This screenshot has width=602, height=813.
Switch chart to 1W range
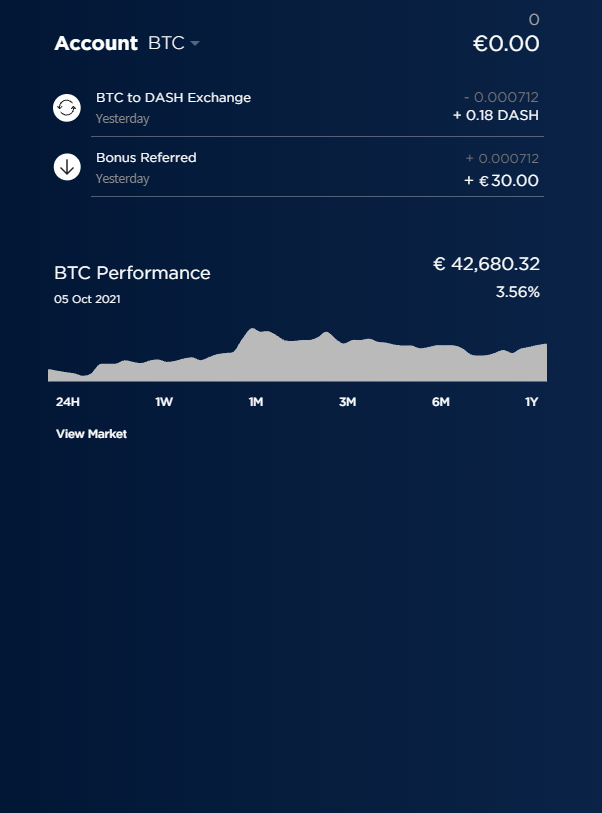click(164, 402)
